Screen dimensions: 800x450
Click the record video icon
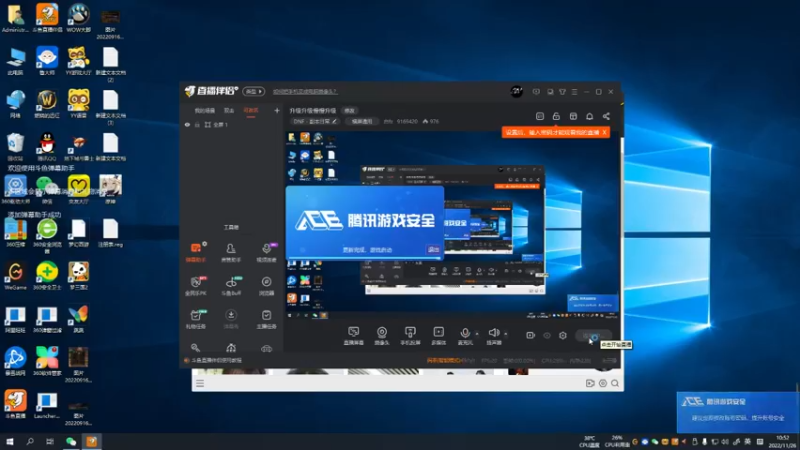(x=531, y=335)
